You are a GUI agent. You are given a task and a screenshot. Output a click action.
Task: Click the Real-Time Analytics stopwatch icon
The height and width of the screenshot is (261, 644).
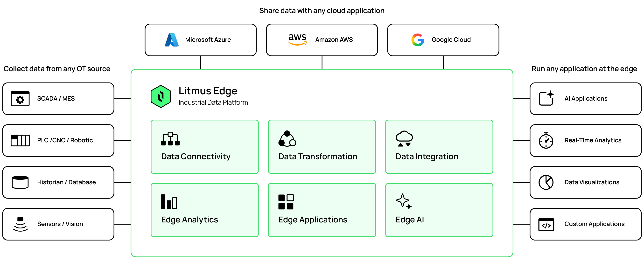(546, 141)
